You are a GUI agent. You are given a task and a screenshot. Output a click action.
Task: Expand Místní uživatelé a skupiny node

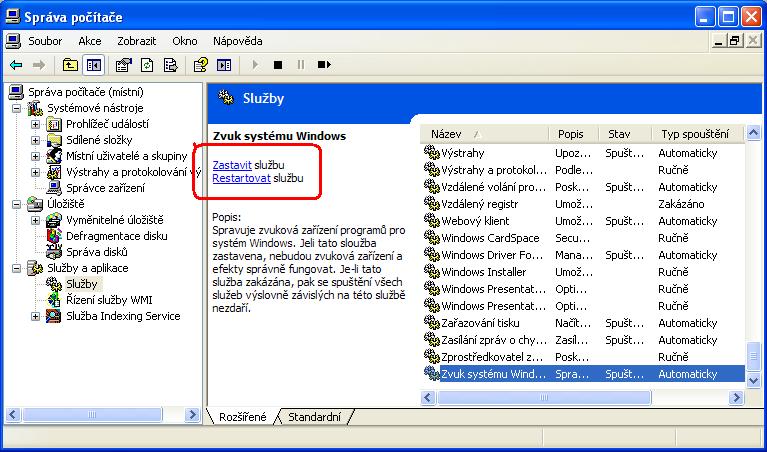click(35, 157)
